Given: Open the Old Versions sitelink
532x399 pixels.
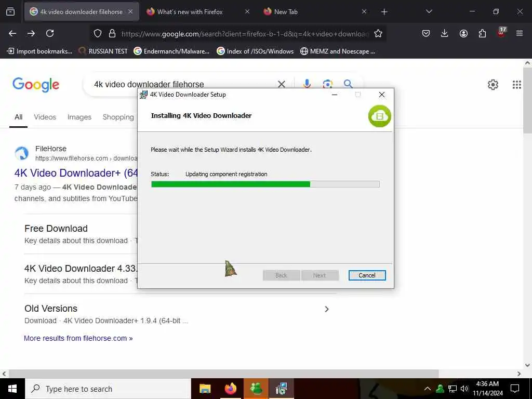Looking at the screenshot, I should 51,309.
